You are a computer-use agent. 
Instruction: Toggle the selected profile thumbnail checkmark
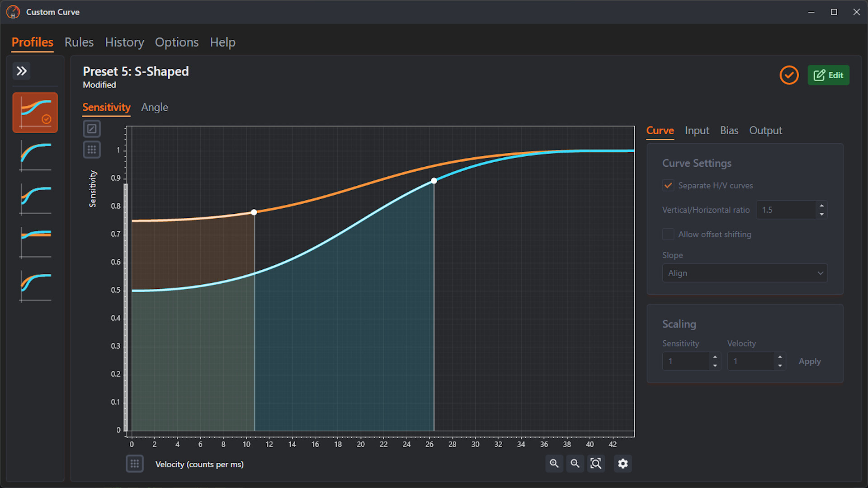[47, 119]
